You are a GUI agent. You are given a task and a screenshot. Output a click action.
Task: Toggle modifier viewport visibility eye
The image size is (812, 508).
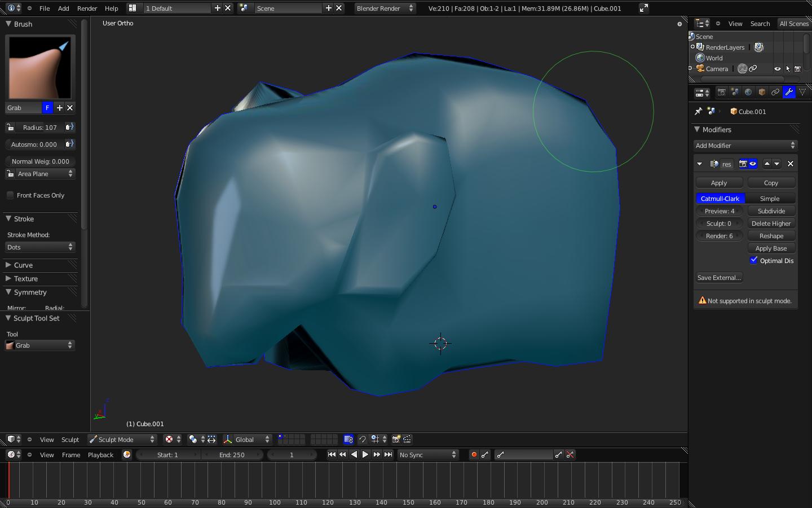[753, 164]
